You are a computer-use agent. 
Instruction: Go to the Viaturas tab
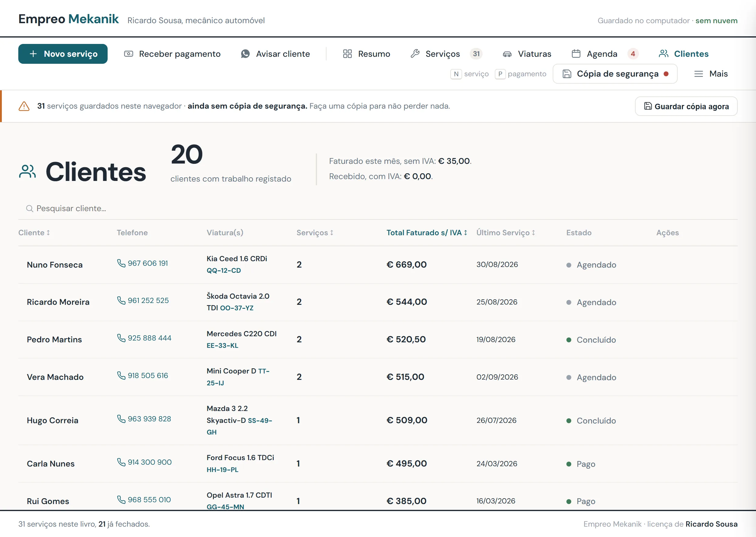click(527, 54)
